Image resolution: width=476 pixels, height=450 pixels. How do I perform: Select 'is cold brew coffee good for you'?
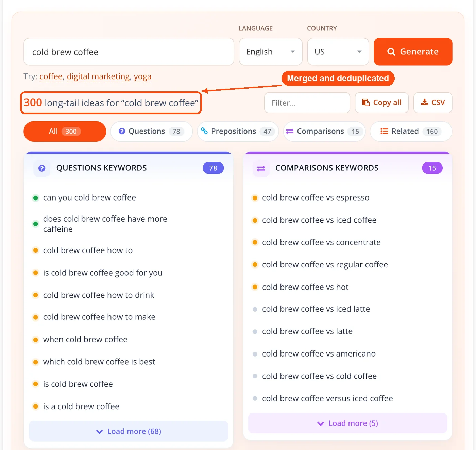point(103,273)
